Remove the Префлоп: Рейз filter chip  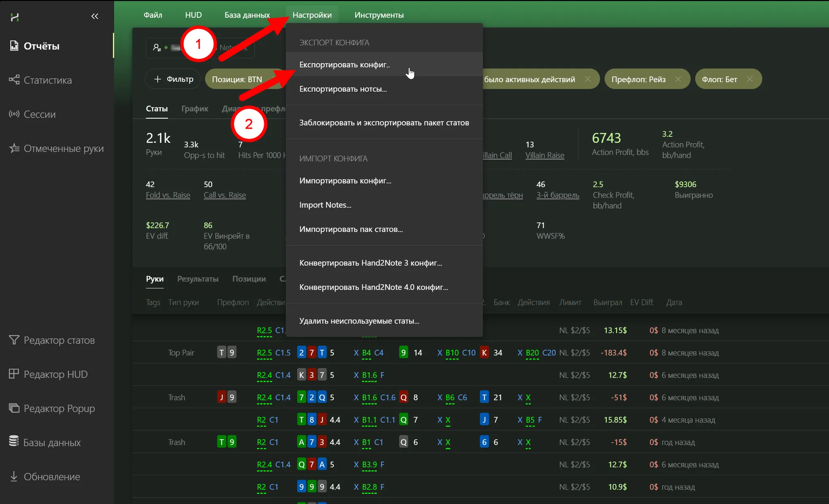678,79
